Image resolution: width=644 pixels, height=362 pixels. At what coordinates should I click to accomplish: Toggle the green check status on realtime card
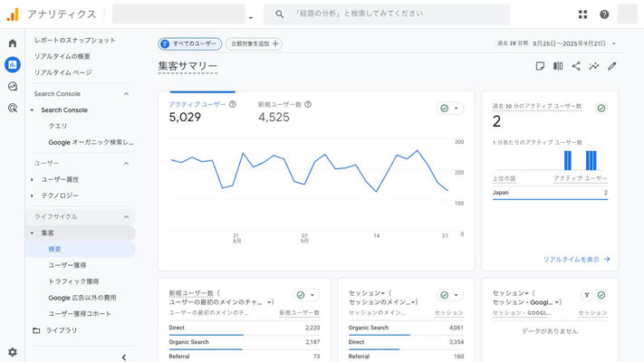pos(601,108)
